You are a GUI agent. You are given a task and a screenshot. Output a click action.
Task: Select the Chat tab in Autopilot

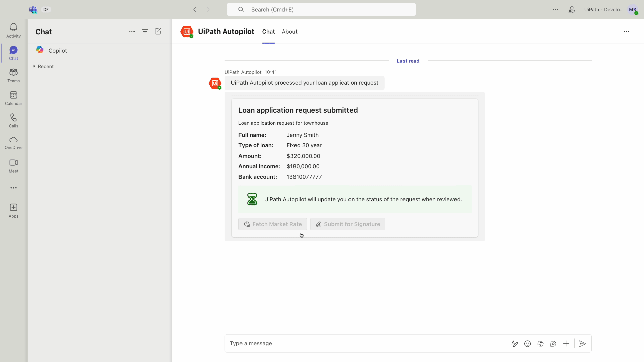point(268,32)
